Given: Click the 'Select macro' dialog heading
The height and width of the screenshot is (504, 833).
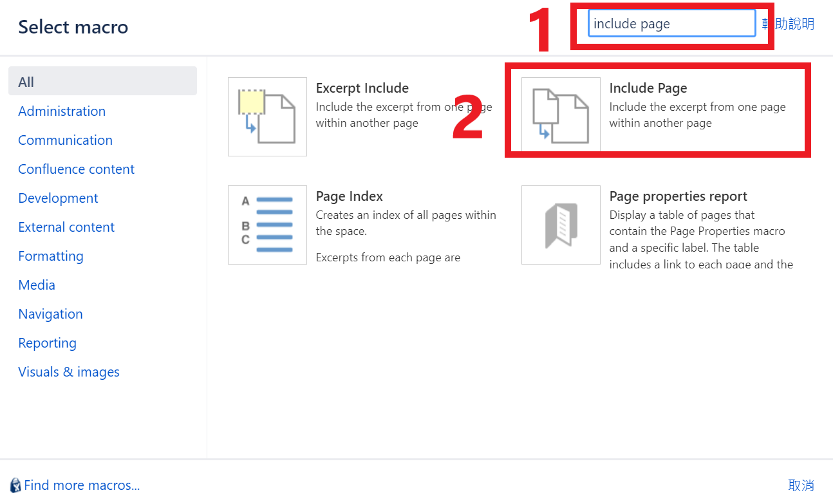Looking at the screenshot, I should [x=73, y=27].
